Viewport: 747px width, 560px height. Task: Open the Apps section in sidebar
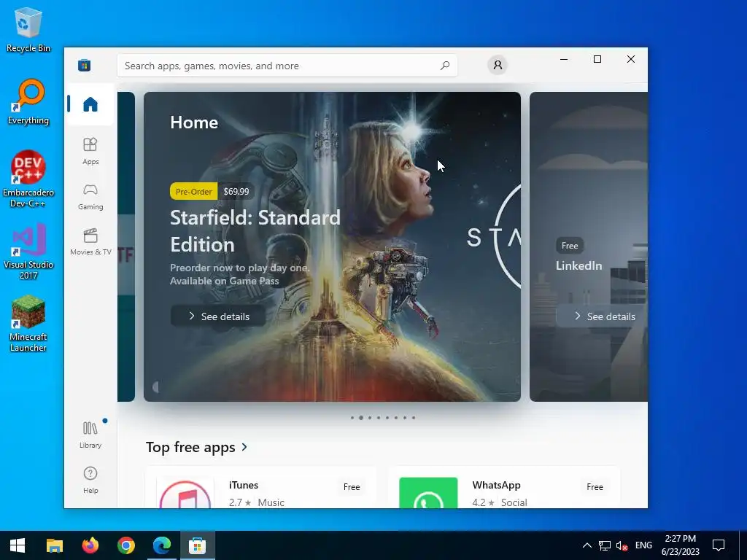[x=90, y=151]
